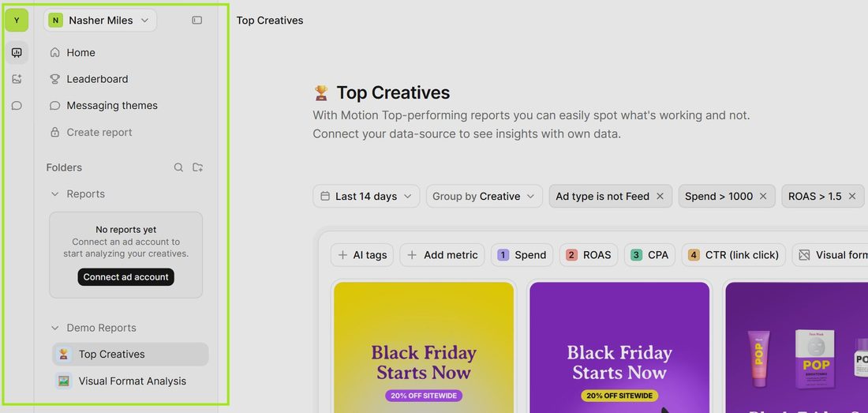
Task: Open the Visual Format Analysis demo report
Action: pos(131,381)
